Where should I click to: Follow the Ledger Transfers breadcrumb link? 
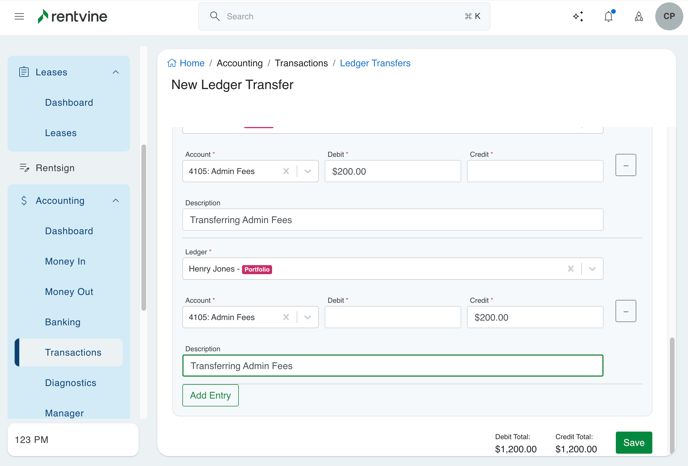tap(375, 63)
